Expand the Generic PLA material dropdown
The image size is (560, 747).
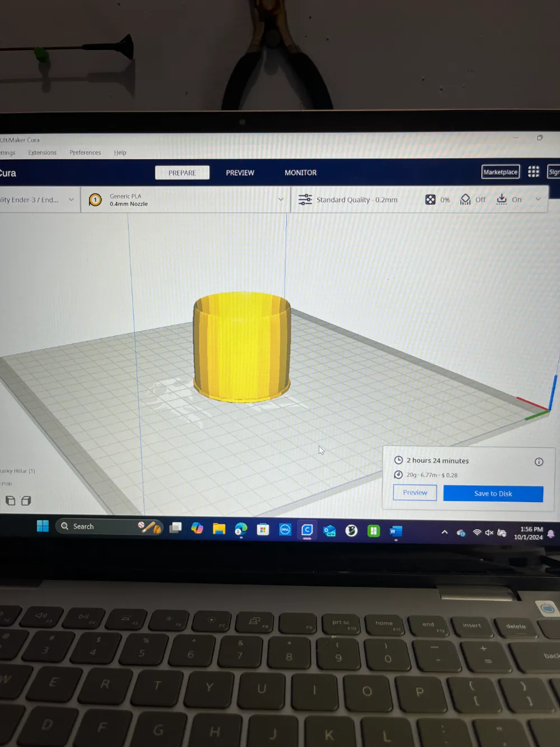point(186,199)
